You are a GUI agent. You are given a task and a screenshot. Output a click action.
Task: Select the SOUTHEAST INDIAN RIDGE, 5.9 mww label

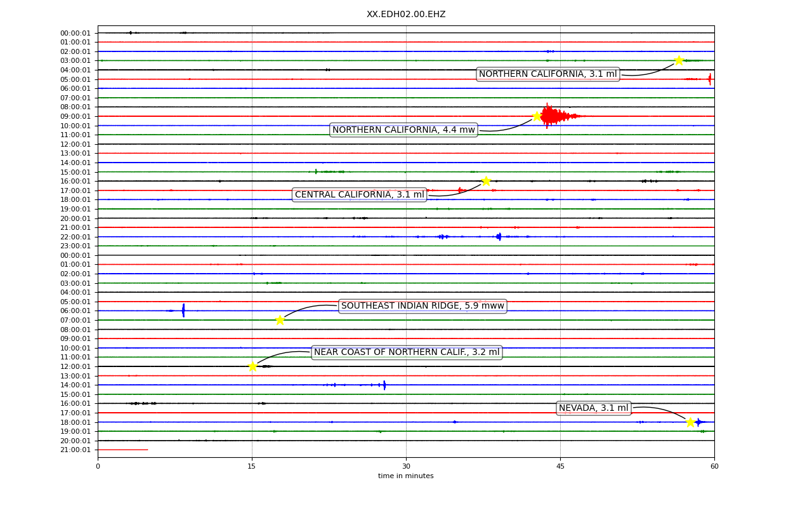pos(422,306)
